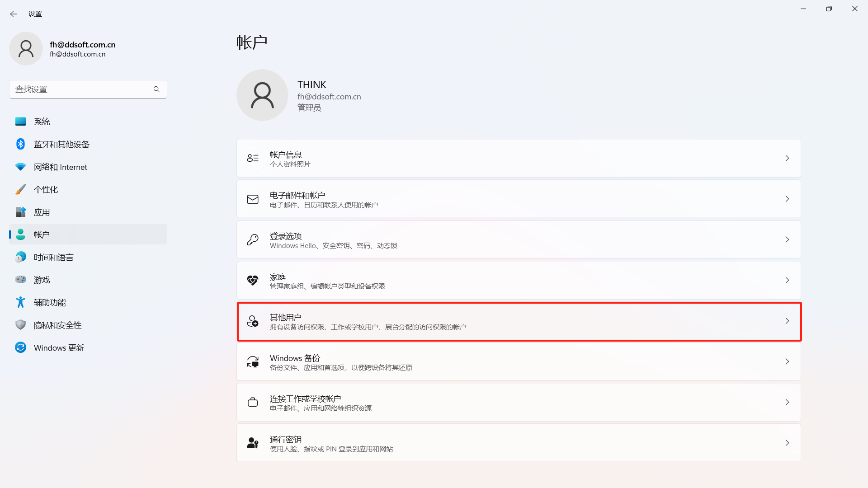Open 网络和 Internet settings

pos(88,167)
